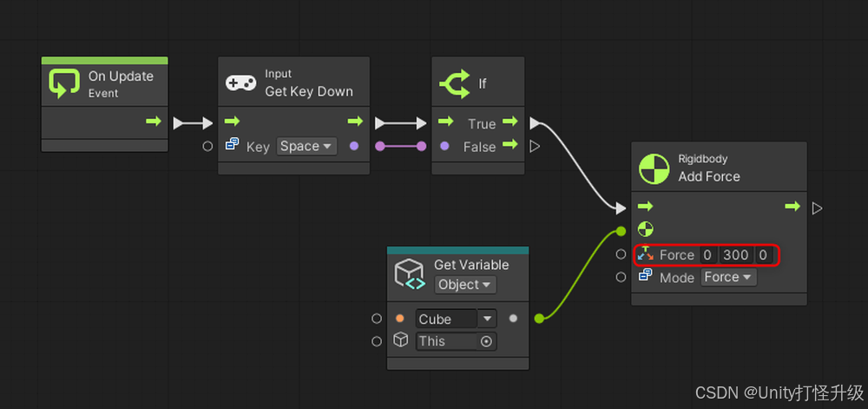This screenshot has width=868, height=409.
Task: Click the purple condition input port on If
Action: tap(444, 146)
